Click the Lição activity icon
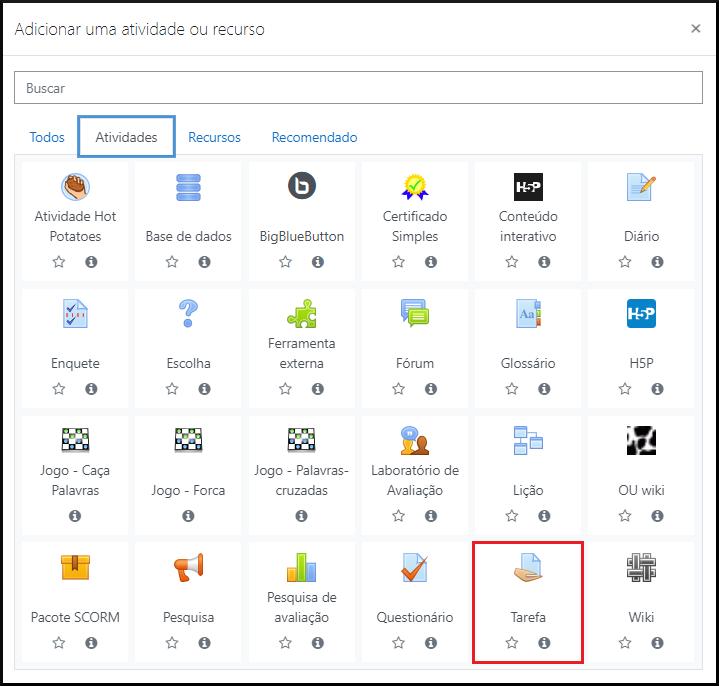 527,441
